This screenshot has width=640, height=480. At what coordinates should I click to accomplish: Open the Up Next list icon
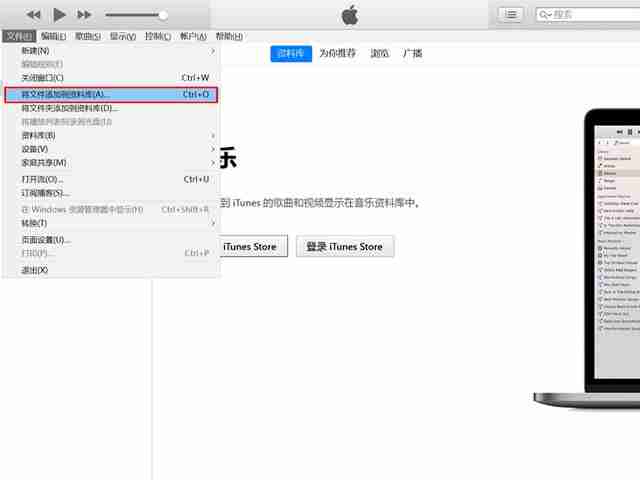pyautogui.click(x=510, y=15)
